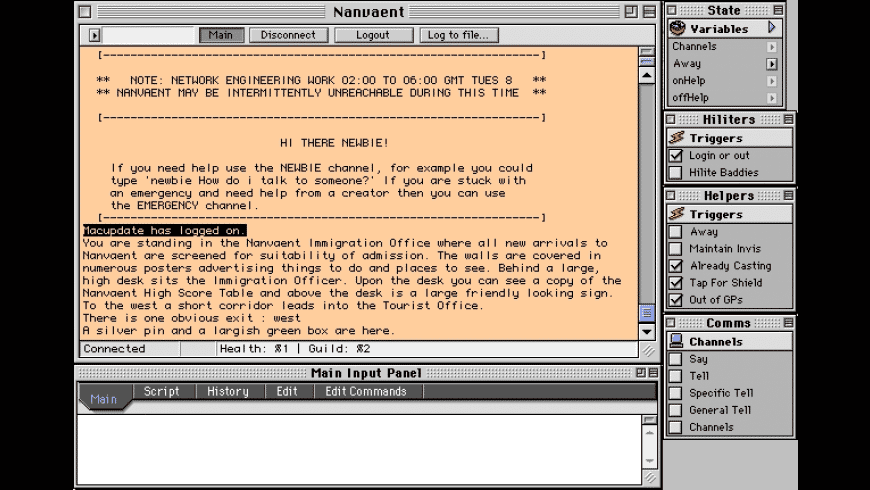
Task: Click the State panel collapse box
Action: (x=778, y=10)
